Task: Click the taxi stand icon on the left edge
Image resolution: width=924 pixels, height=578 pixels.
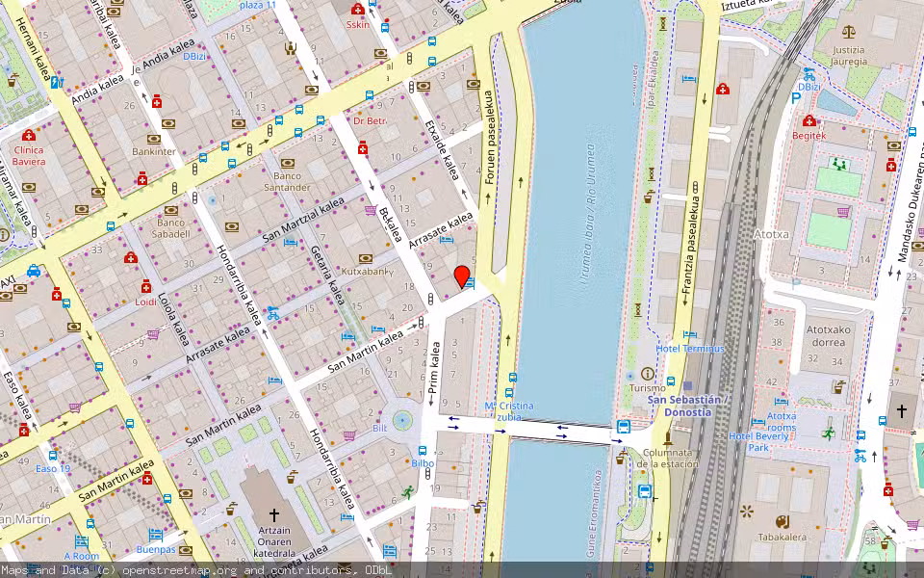Action: 34,271
